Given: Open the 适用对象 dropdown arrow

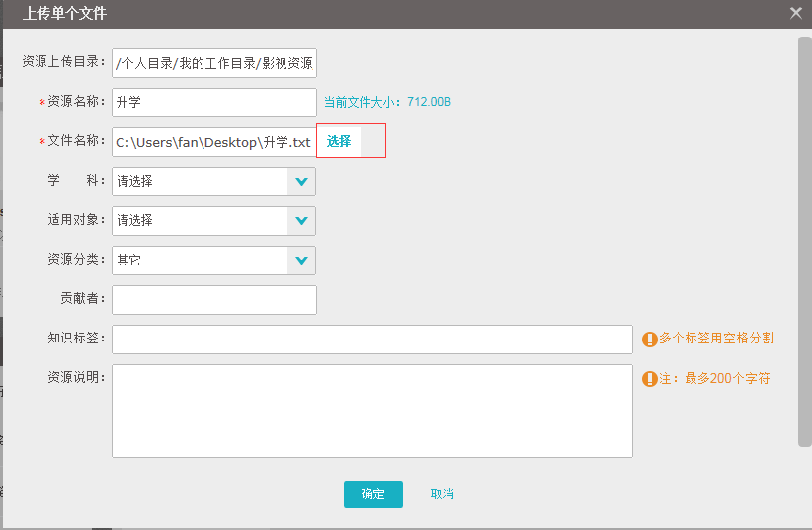Looking at the screenshot, I should pos(301,221).
